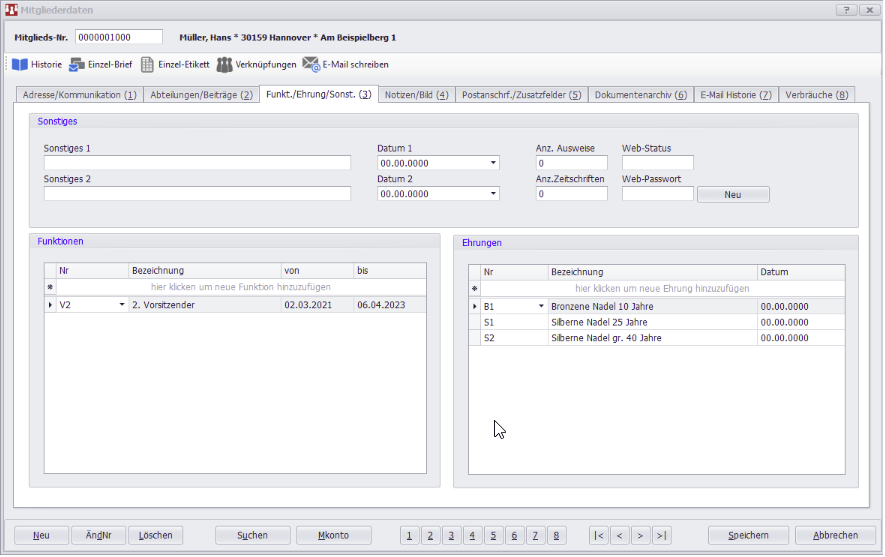Click the Abbrechen button

pos(835,535)
